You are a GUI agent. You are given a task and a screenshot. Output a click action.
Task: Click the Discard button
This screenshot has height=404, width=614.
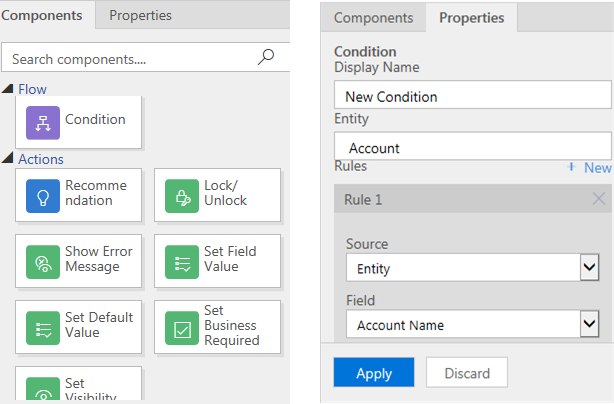466,373
